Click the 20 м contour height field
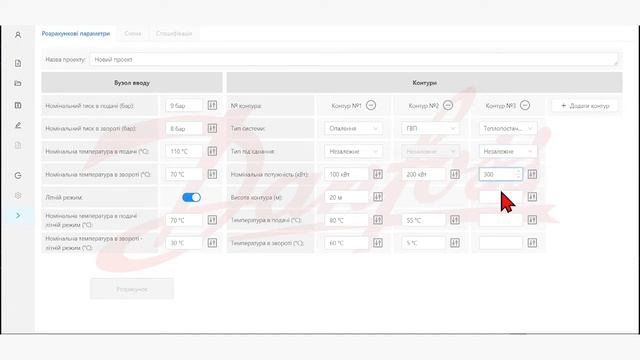640x360 pixels. [x=347, y=197]
